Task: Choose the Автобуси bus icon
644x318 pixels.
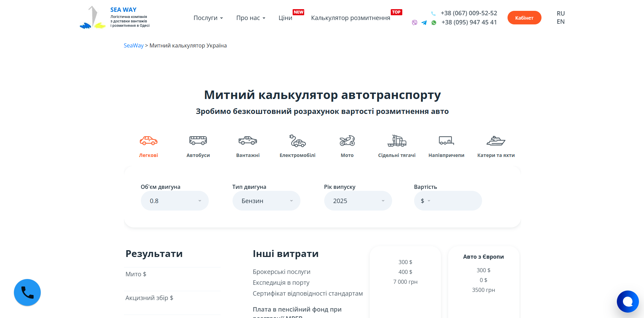Action: pyautogui.click(x=198, y=141)
